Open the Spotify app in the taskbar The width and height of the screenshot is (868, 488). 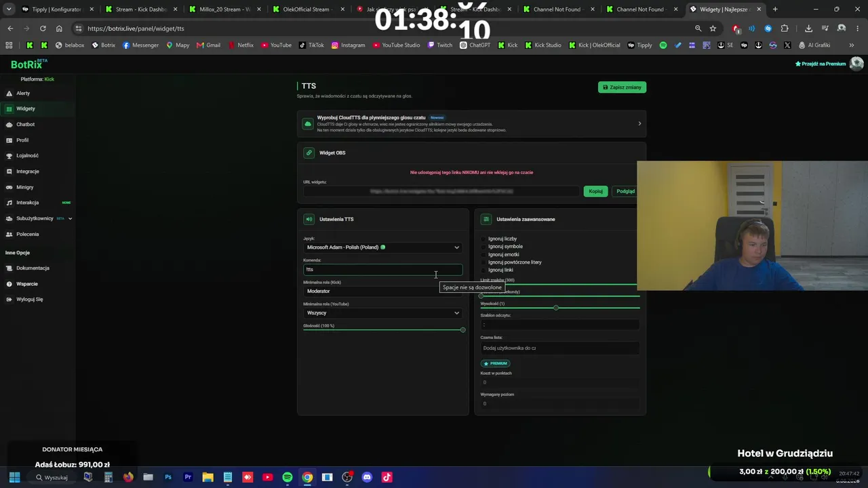[x=288, y=477]
